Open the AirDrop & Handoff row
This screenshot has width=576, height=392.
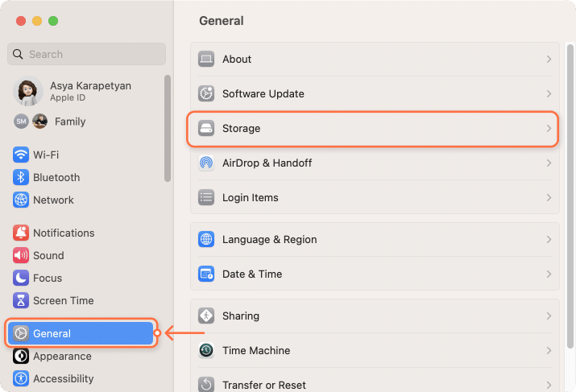[375, 163]
